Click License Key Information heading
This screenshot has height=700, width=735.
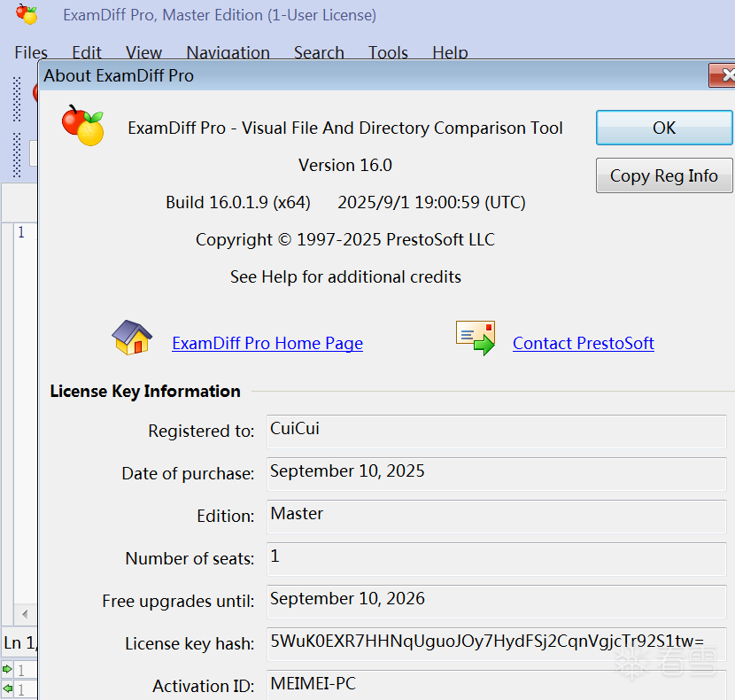click(x=145, y=391)
